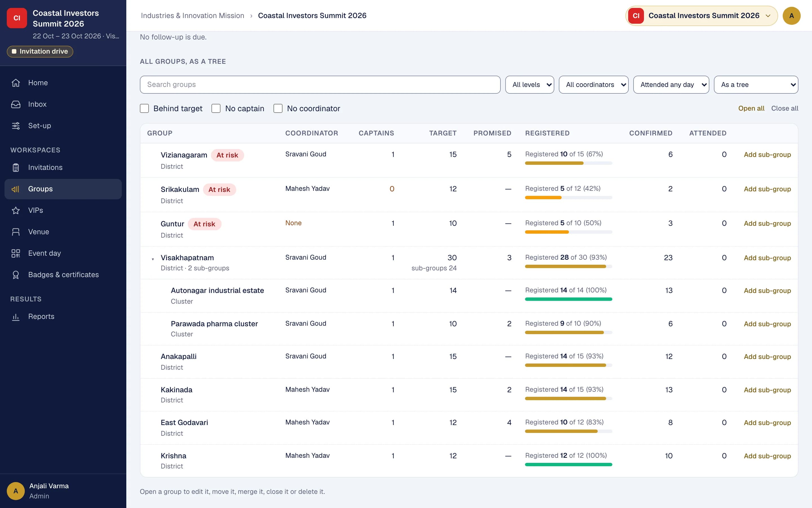812x508 pixels.
Task: Open Autonagar industrial estate cluster
Action: pos(217,290)
